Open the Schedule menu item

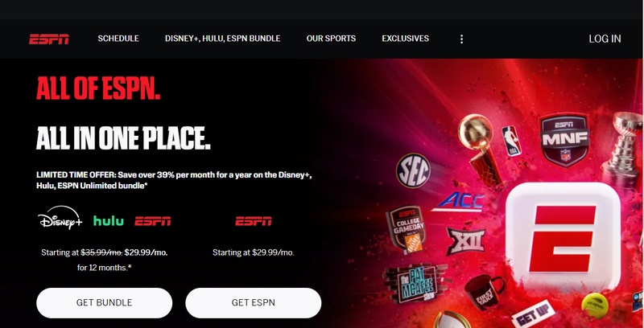[x=118, y=39]
